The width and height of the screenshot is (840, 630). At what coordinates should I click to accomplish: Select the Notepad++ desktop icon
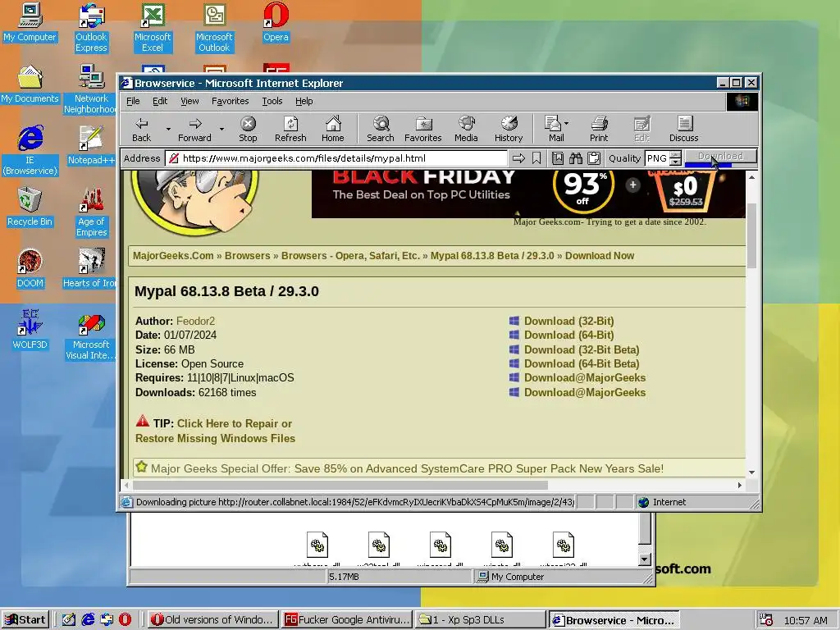point(91,145)
